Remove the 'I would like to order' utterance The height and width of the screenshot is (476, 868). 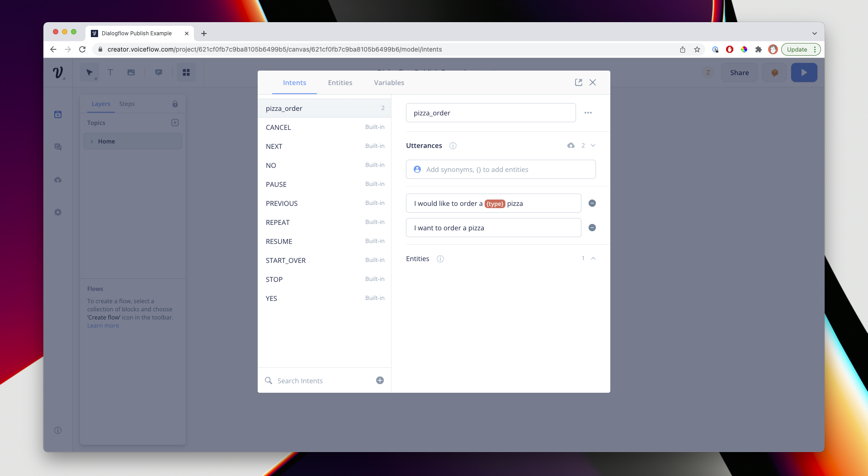point(592,203)
